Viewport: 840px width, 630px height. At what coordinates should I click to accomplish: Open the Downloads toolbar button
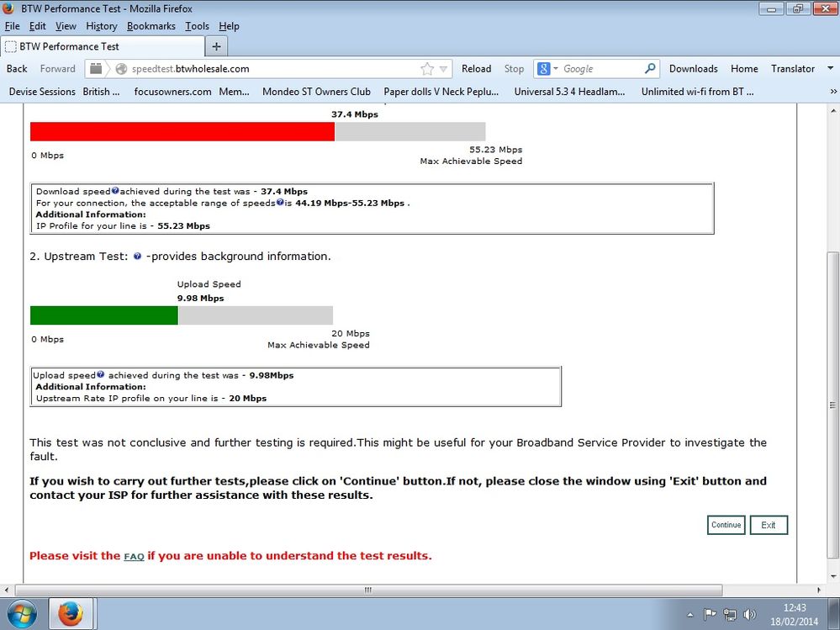pos(693,69)
